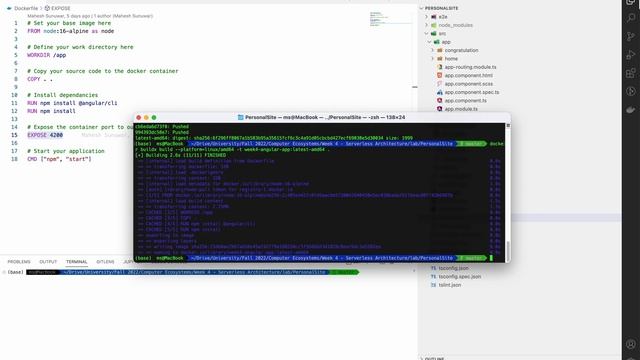The height and width of the screenshot is (360, 640).
Task: Click the integrated terminal prompt path
Action: point(194,272)
